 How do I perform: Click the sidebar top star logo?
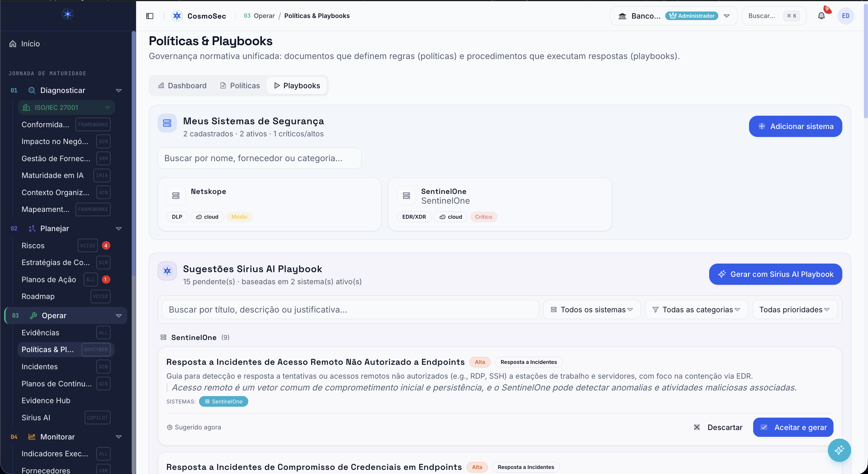tap(68, 14)
